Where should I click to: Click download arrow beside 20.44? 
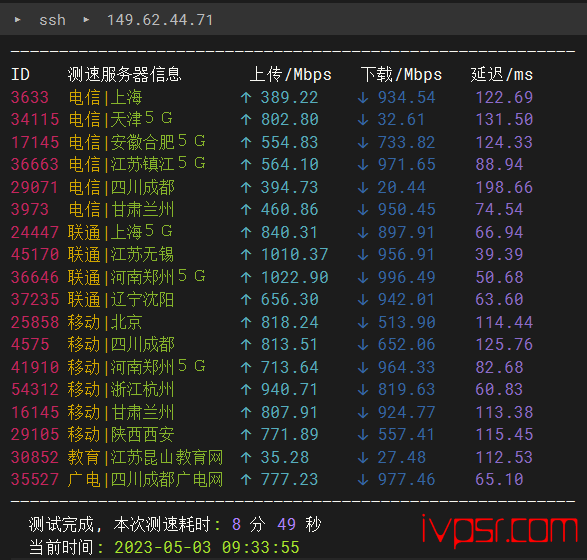coord(363,188)
